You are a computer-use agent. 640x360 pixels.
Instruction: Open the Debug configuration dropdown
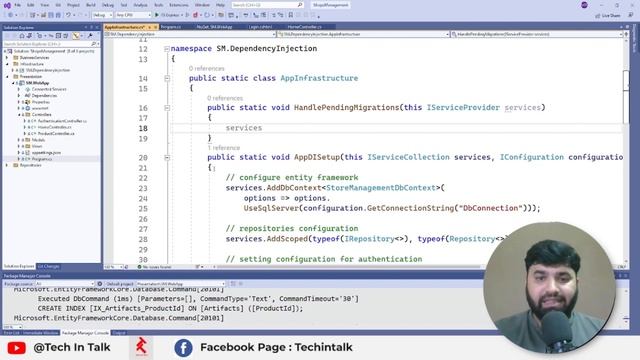[102, 15]
